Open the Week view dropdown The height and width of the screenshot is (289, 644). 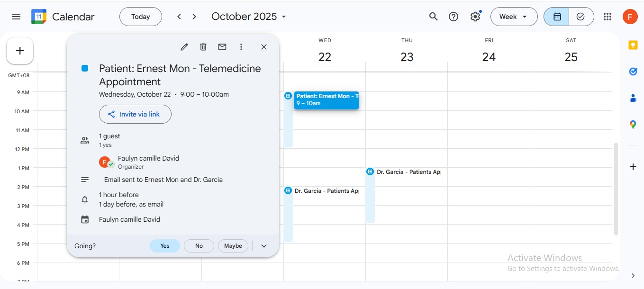click(x=514, y=17)
